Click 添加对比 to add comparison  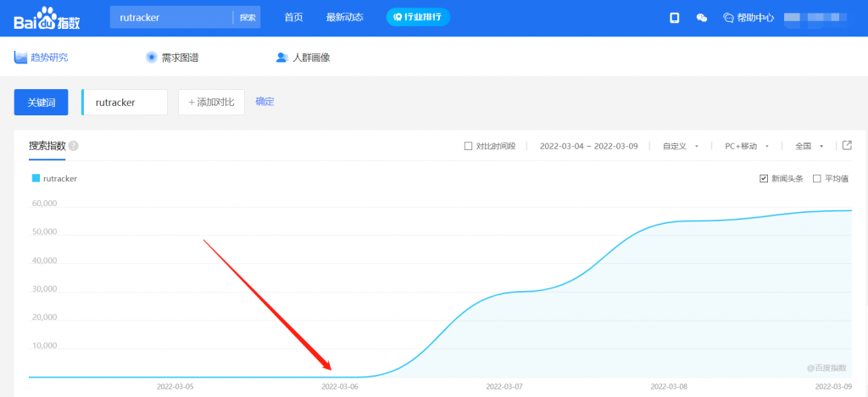(211, 103)
